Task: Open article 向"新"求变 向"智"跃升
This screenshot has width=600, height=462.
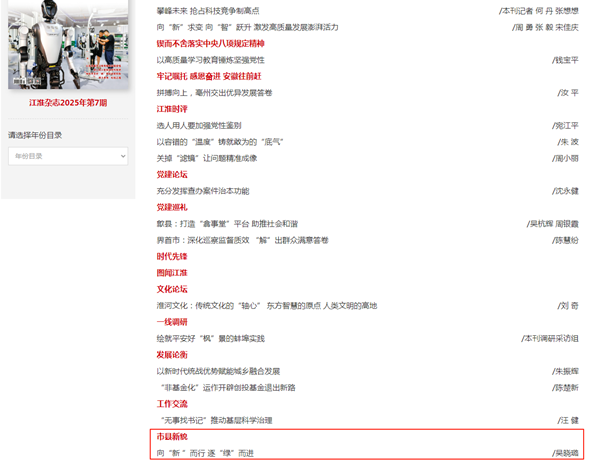Action: pyautogui.click(x=247, y=27)
